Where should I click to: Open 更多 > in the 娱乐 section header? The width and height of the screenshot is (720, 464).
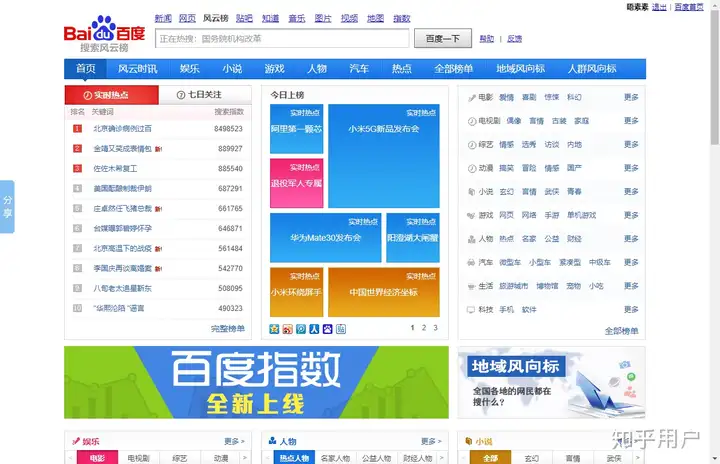pyautogui.click(x=234, y=441)
